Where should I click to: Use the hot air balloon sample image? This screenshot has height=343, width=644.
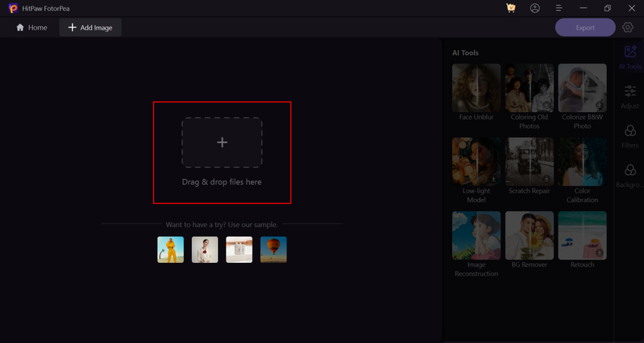[274, 250]
